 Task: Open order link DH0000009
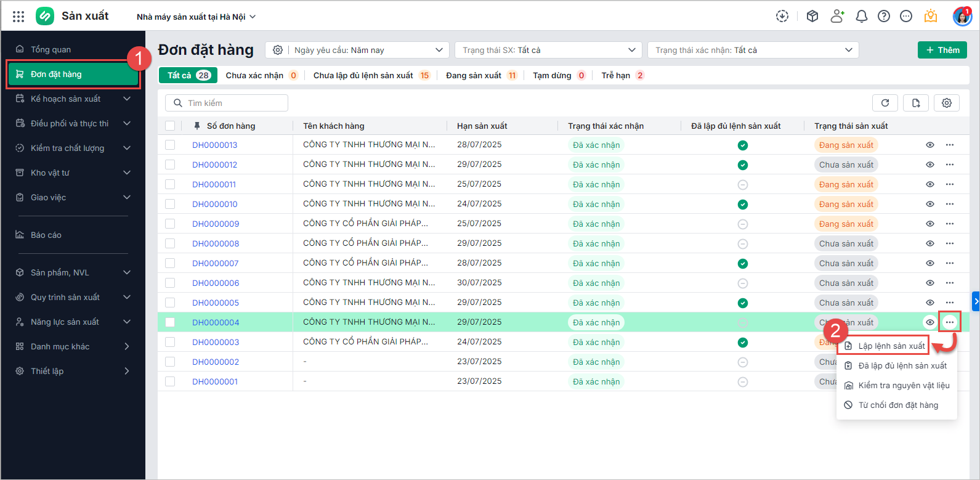pyautogui.click(x=216, y=224)
